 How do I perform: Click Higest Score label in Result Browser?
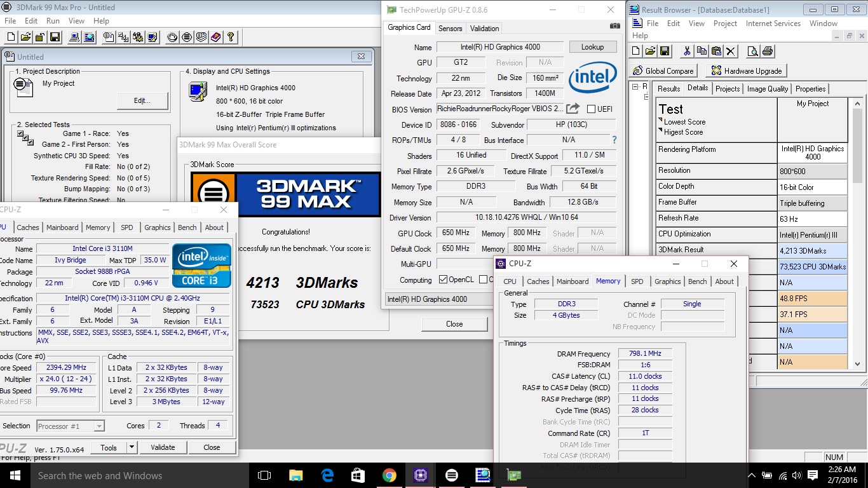pyautogui.click(x=683, y=132)
